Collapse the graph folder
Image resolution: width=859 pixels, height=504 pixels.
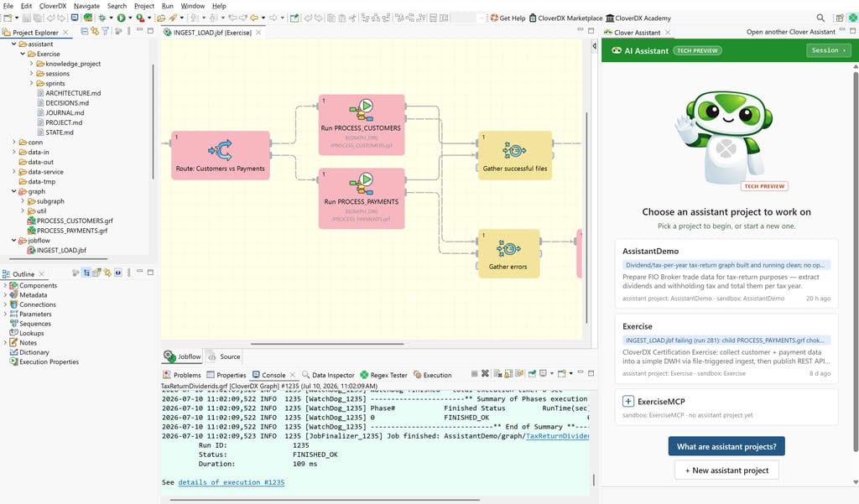[x=13, y=191]
